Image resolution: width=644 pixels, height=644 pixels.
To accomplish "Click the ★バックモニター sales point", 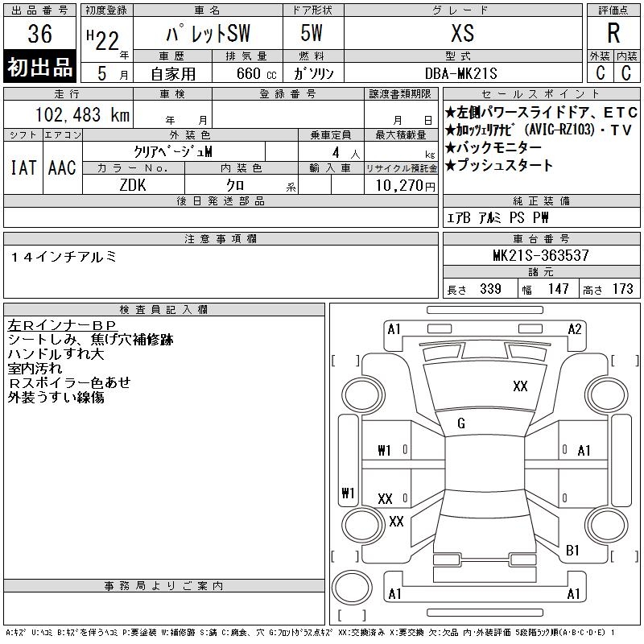I will (493, 147).
